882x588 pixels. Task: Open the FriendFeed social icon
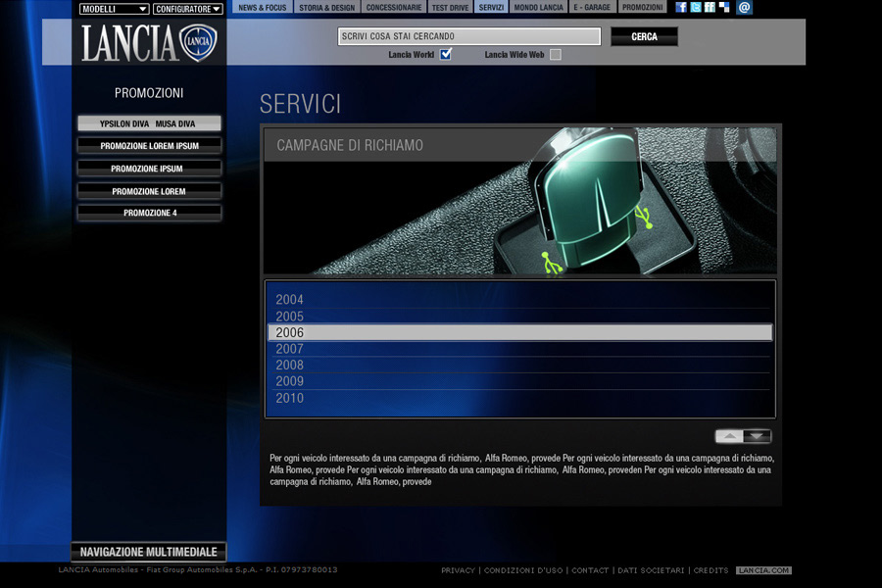(x=710, y=7)
